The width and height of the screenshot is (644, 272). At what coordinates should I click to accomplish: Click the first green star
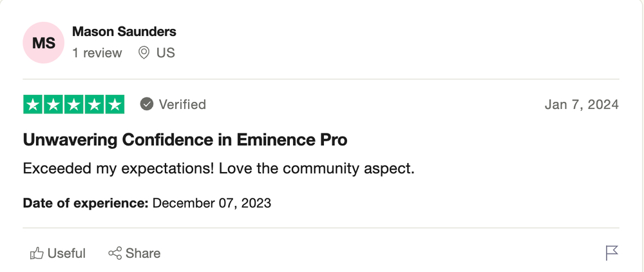pos(33,104)
